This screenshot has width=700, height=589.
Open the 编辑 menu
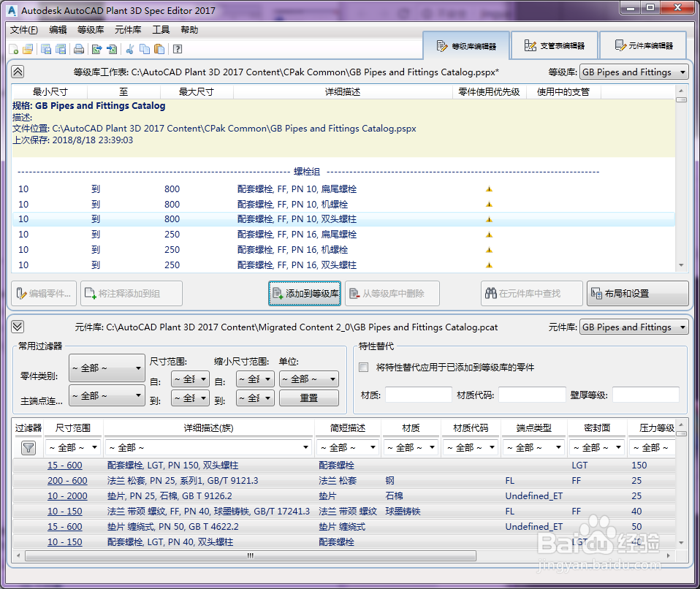pos(58,30)
